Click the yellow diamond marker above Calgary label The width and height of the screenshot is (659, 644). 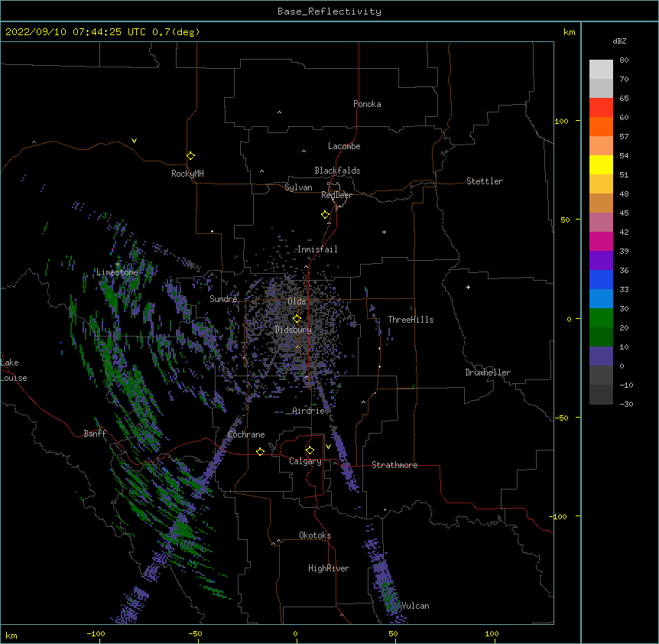click(310, 450)
